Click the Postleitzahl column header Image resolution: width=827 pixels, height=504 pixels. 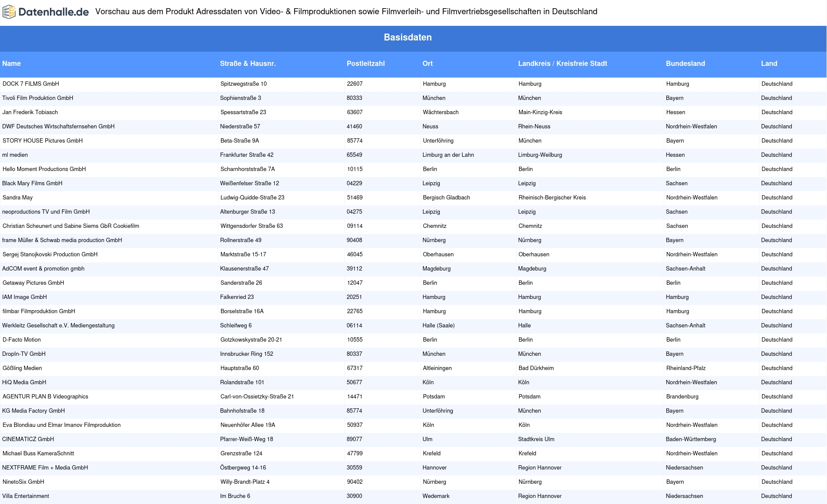pos(366,64)
